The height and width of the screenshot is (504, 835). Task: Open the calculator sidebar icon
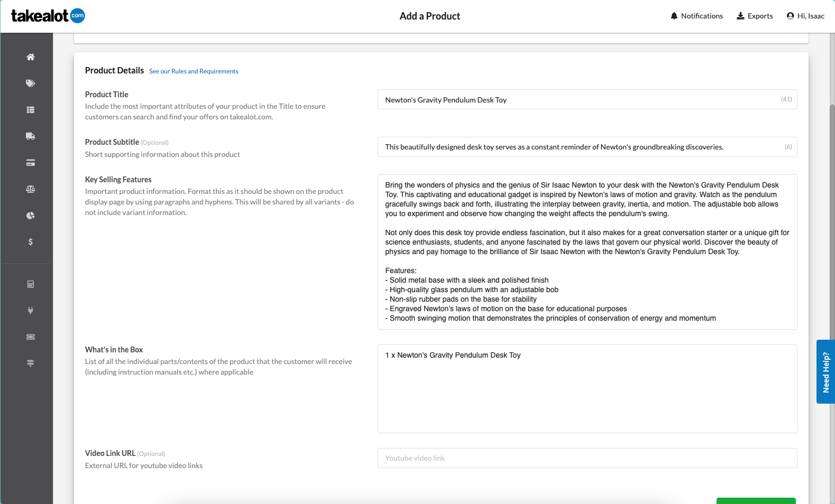point(31,284)
